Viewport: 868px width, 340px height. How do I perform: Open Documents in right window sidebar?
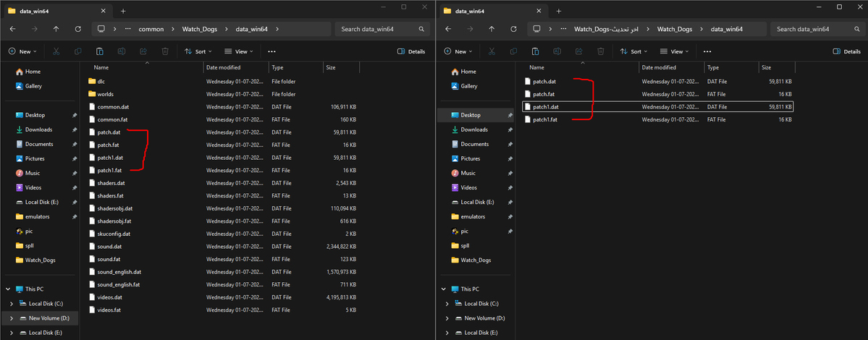pyautogui.click(x=469, y=144)
